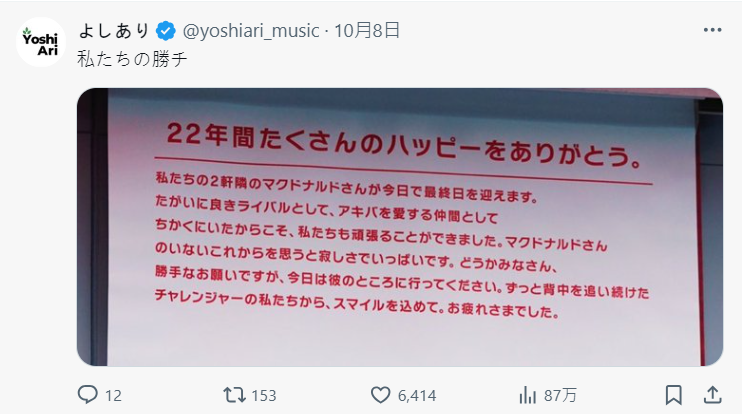
Task: Open the Yoshi Ari profile avatar
Action: pyautogui.click(x=41, y=42)
